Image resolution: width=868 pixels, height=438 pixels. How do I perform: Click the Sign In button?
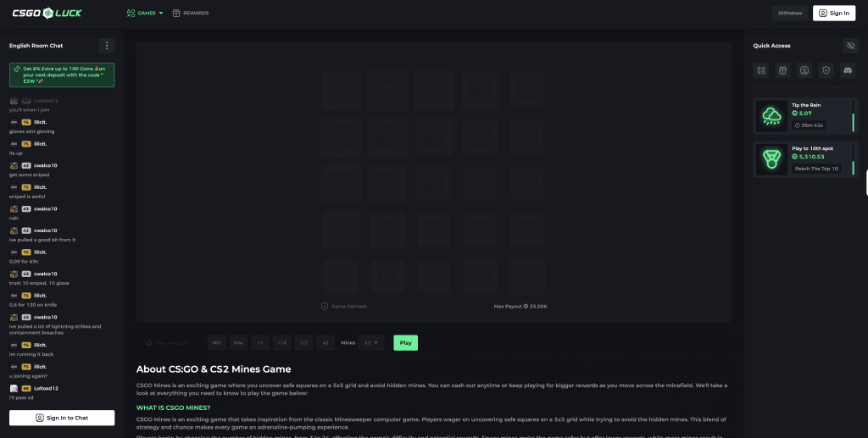coord(834,13)
